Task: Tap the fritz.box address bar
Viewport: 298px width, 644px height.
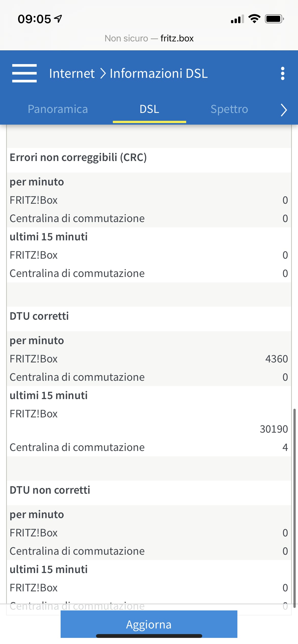Action: [149, 38]
